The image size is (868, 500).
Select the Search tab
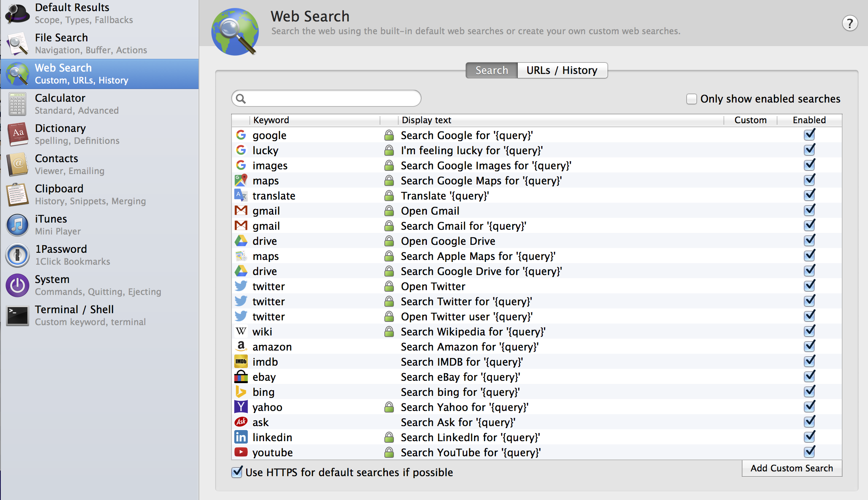click(492, 70)
